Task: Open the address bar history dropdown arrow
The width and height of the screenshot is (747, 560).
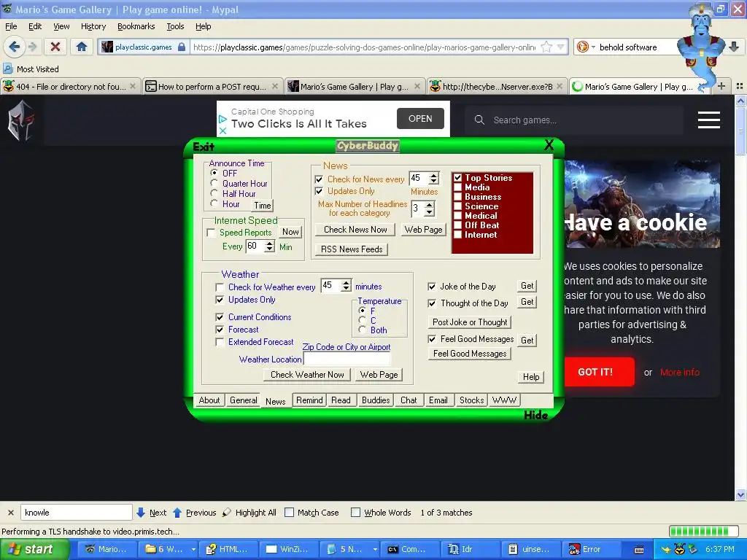Action: click(561, 47)
